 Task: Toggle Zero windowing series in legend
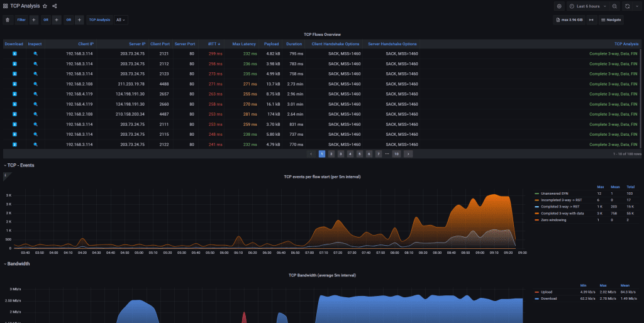coord(554,220)
